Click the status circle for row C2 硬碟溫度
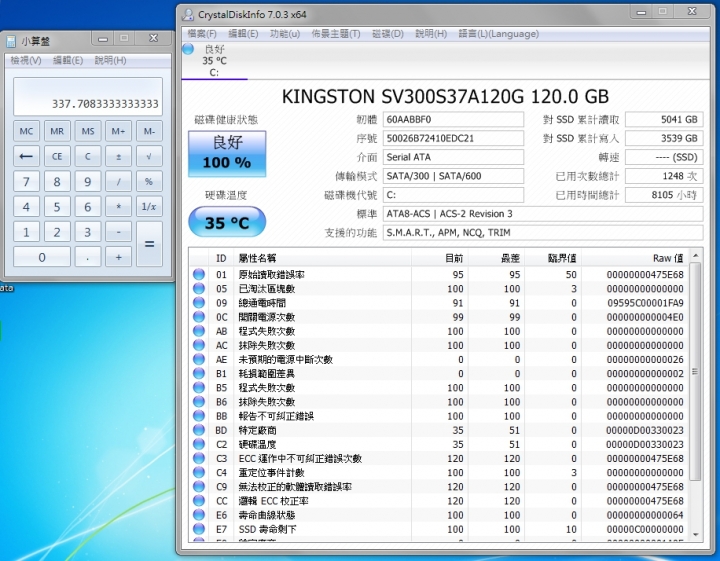The image size is (720, 561). (199, 444)
